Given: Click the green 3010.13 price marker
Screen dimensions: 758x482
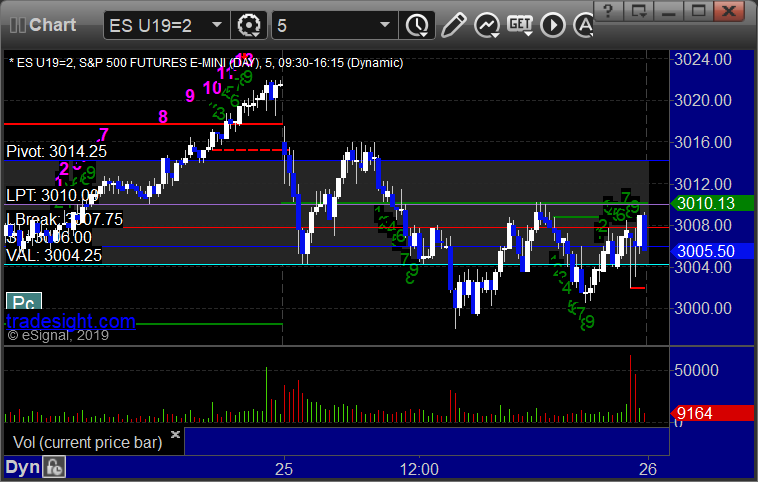Looking at the screenshot, I should [711, 203].
